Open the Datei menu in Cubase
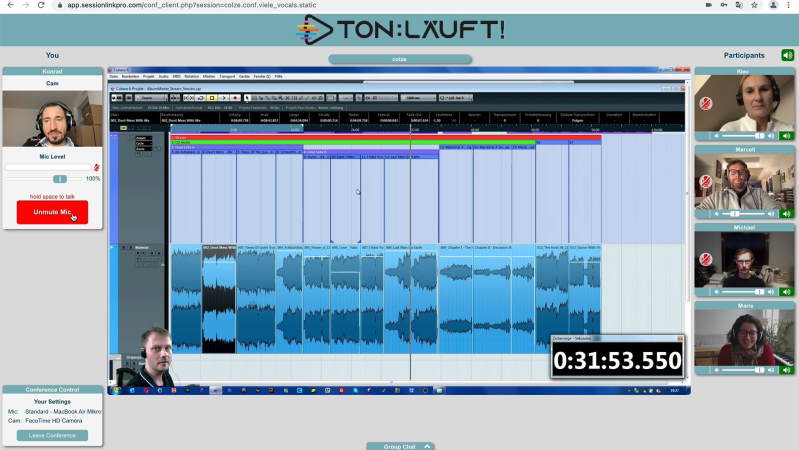Viewport: 799px width, 450px height. tap(114, 76)
